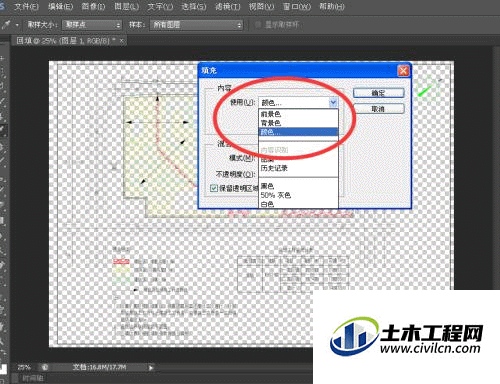Choose 前景色 from the fill list
Screen dimensions: 500x384
tap(299, 114)
